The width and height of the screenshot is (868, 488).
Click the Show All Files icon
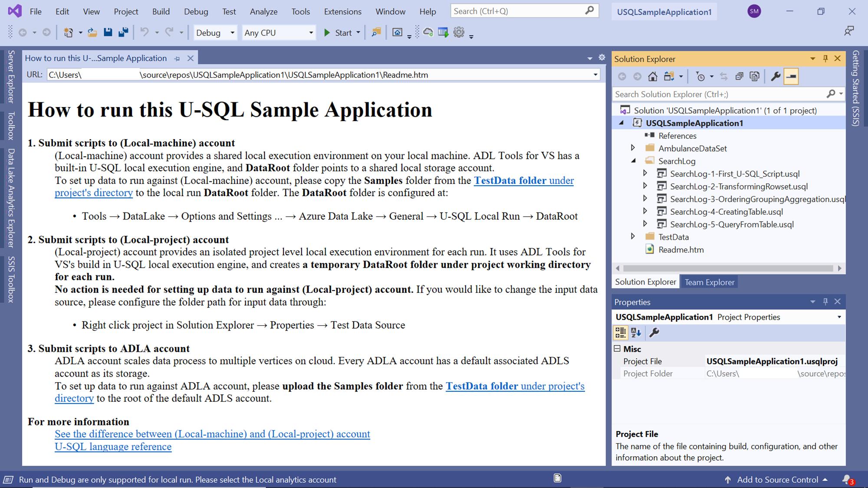pyautogui.click(x=755, y=77)
